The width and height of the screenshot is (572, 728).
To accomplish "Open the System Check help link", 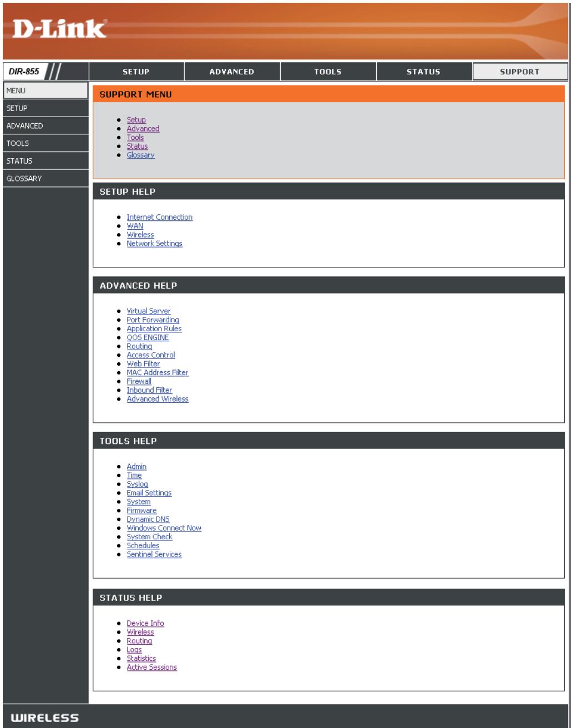I will (149, 537).
